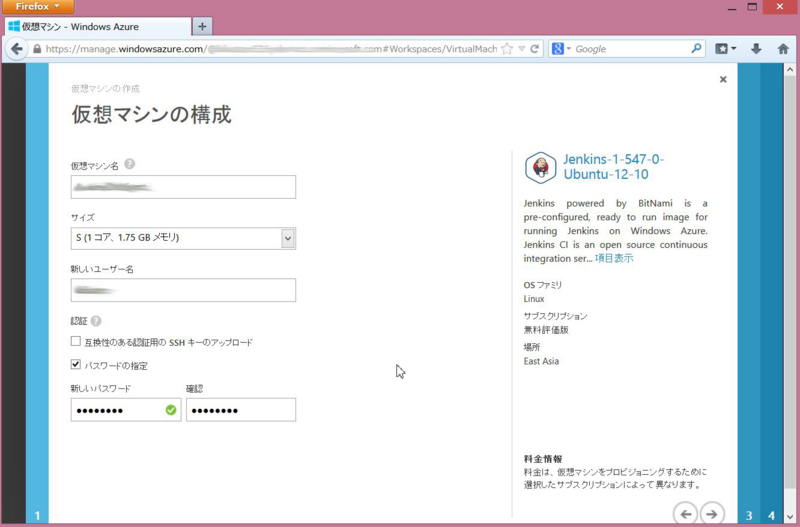Open the Firefox application menu button
The width and height of the screenshot is (800, 527).
point(37,7)
